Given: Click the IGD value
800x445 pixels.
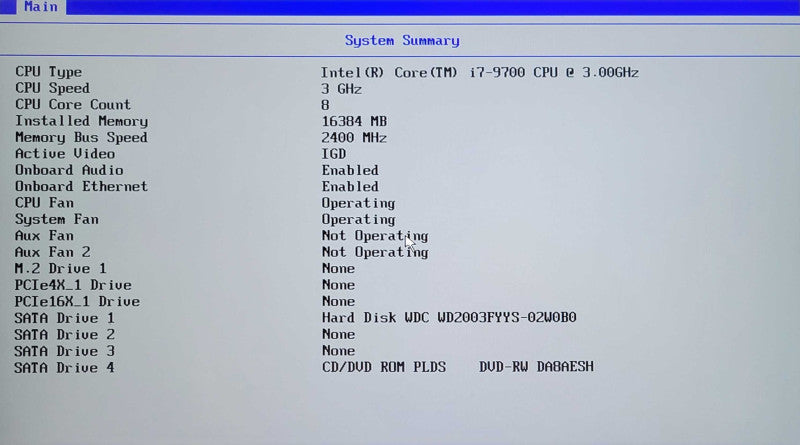Looking at the screenshot, I should pyautogui.click(x=334, y=154).
